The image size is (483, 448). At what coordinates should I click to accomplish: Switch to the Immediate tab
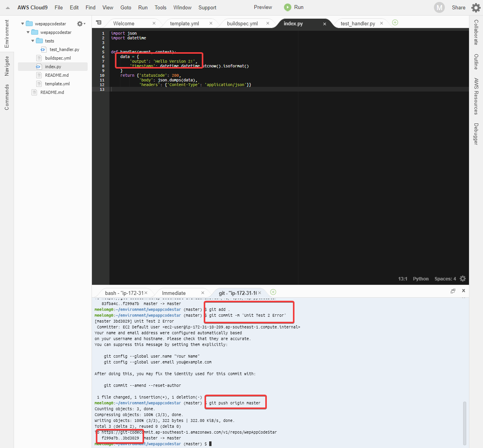tap(174, 293)
